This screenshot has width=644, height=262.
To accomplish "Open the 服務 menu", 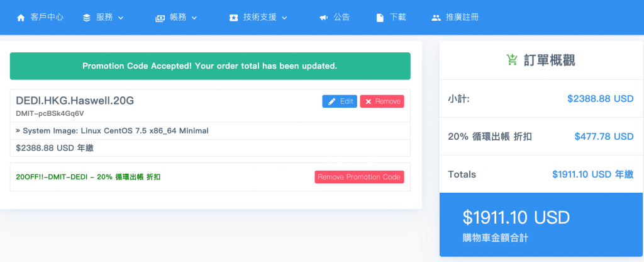I will point(103,18).
